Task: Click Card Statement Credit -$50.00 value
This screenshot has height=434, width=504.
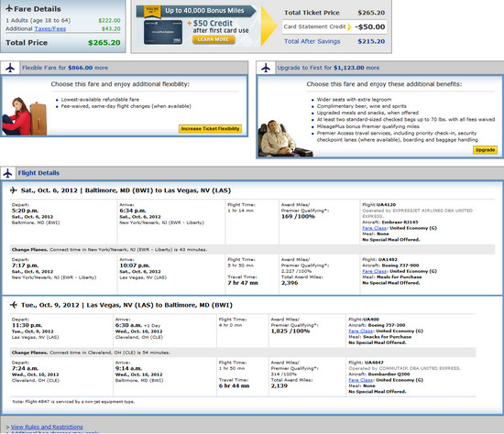Action: pyautogui.click(x=370, y=27)
